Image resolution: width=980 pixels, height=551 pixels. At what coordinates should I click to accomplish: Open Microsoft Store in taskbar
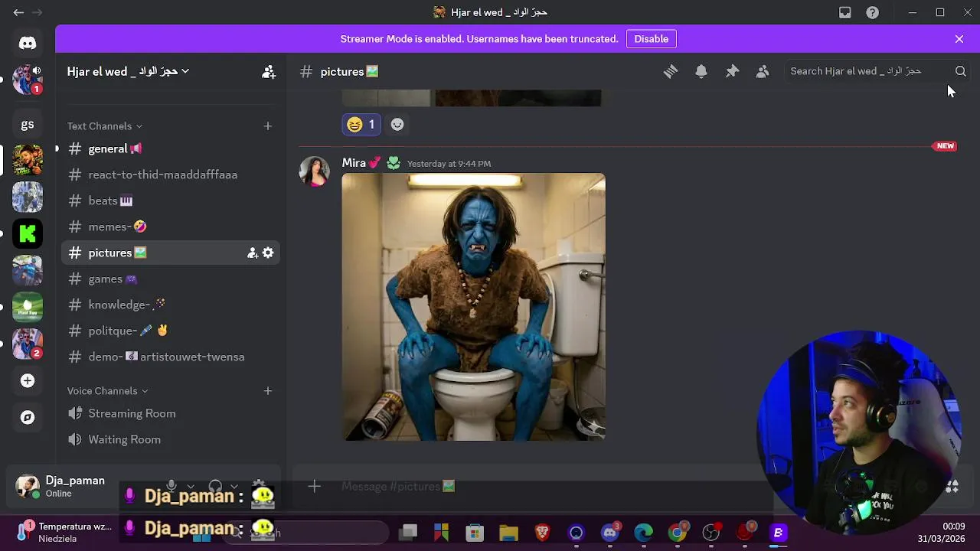coord(475,533)
